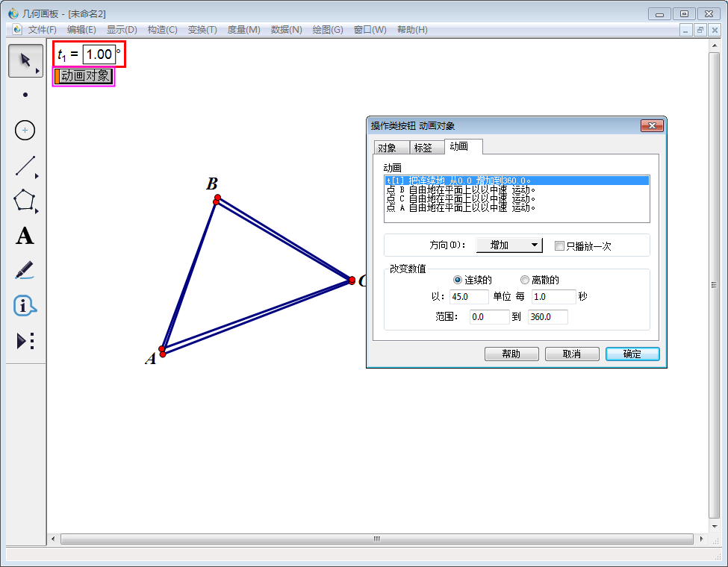728x567 pixels.
Task: Select the Polygon tool
Action: point(24,201)
